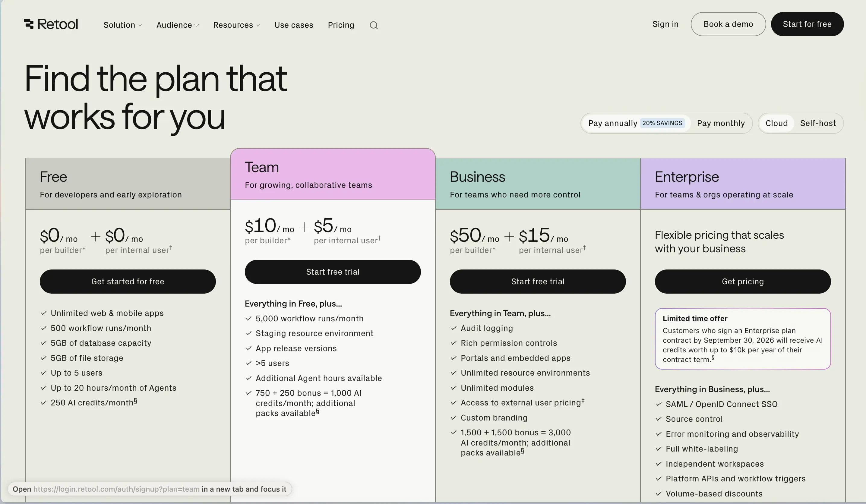Click 'Portals and embedded apps' feature
866x504 pixels.
[515, 358]
